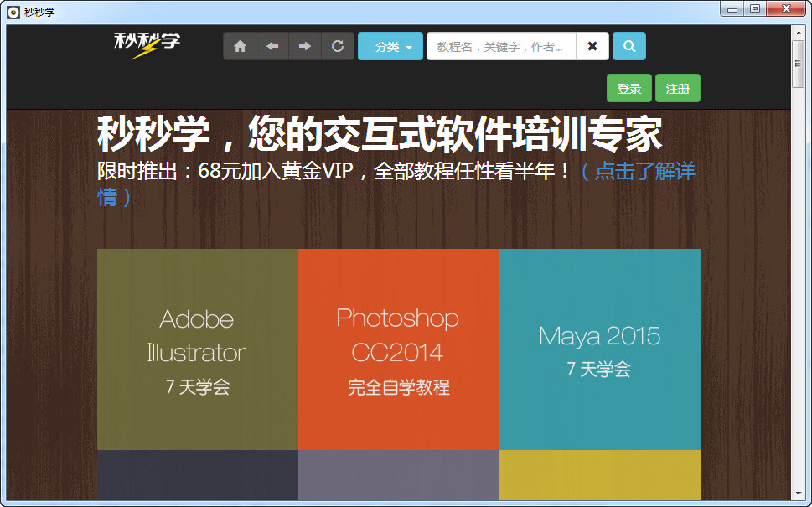Click the 登录 login button
Image resolution: width=812 pixels, height=507 pixels.
pyautogui.click(x=629, y=89)
